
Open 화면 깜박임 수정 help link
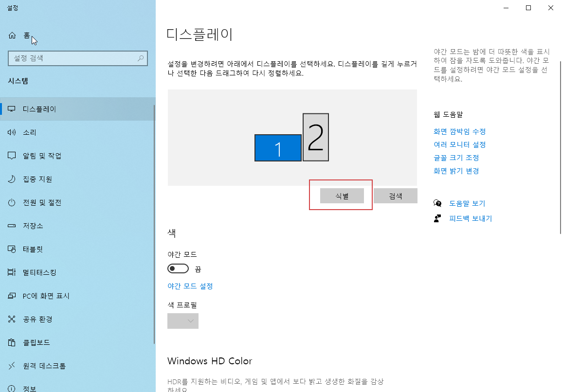tap(459, 131)
